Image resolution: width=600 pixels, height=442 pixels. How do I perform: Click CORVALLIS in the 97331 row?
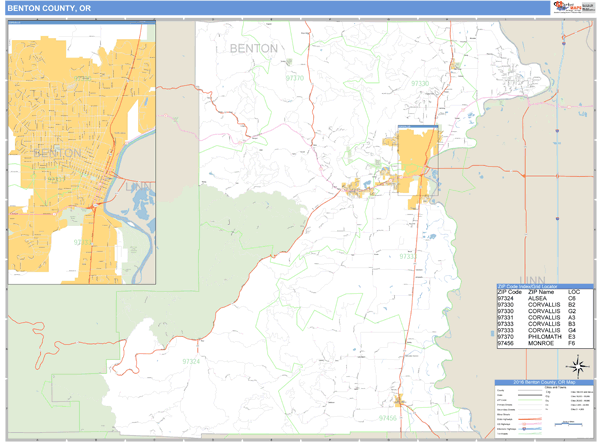point(544,318)
